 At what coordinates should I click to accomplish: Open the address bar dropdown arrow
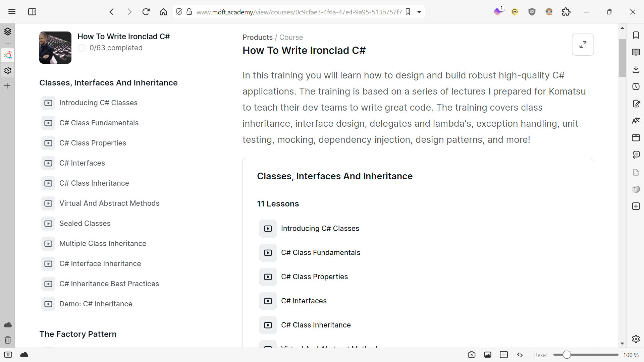coord(419,12)
